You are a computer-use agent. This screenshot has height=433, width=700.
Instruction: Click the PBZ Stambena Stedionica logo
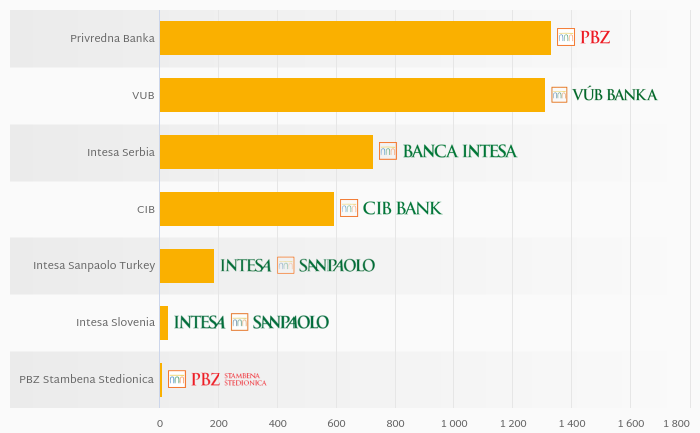point(217,379)
